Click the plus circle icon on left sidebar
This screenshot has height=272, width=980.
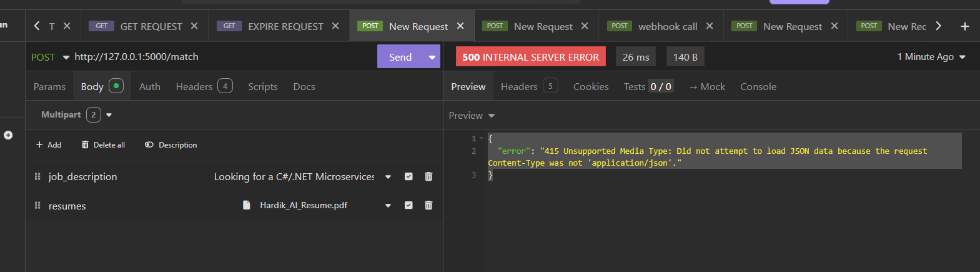8,135
